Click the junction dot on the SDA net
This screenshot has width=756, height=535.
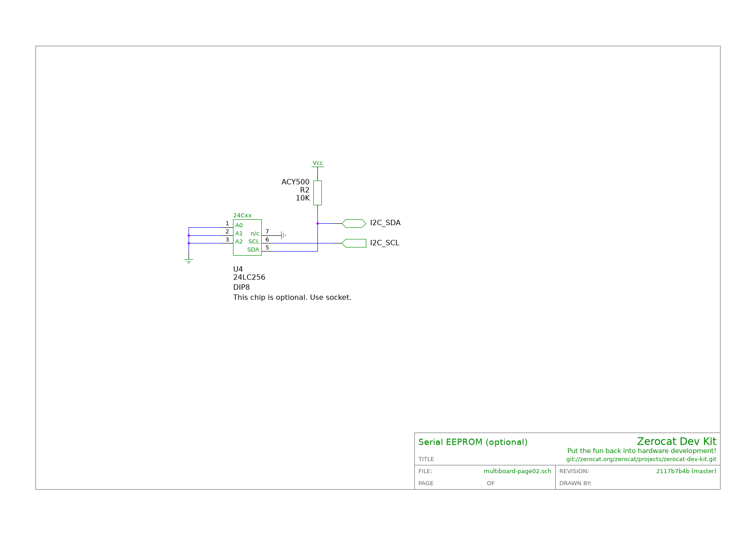coord(317,223)
